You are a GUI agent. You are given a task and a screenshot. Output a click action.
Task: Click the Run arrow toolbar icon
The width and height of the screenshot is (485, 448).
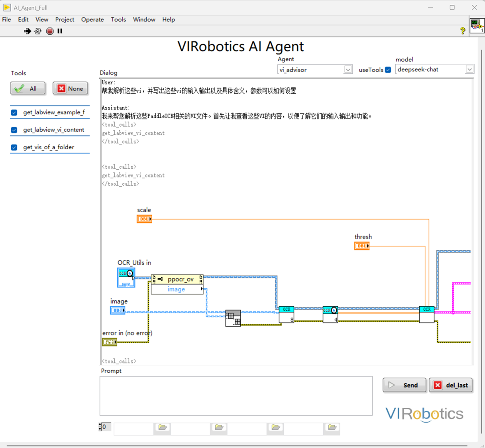click(x=27, y=31)
